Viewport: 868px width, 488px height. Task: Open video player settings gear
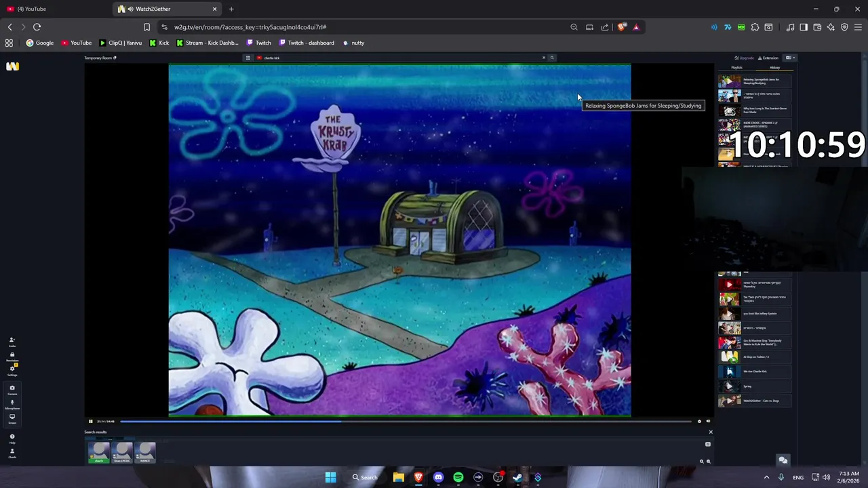point(699,422)
